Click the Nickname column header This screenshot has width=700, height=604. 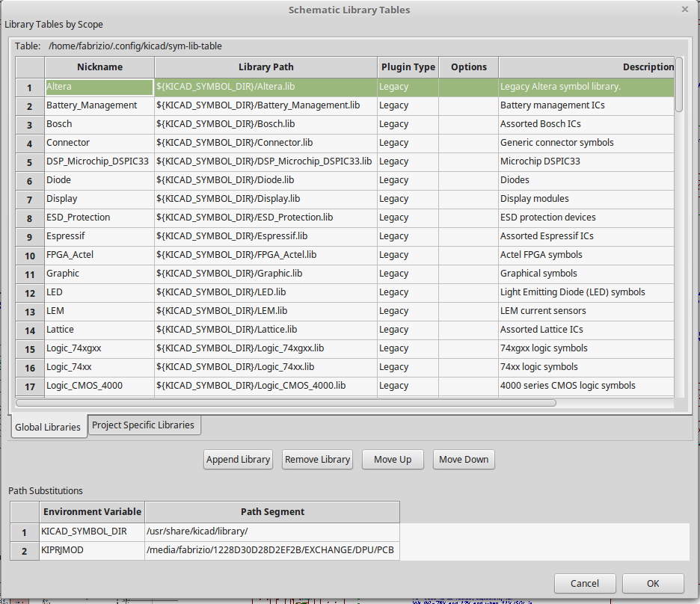[99, 67]
